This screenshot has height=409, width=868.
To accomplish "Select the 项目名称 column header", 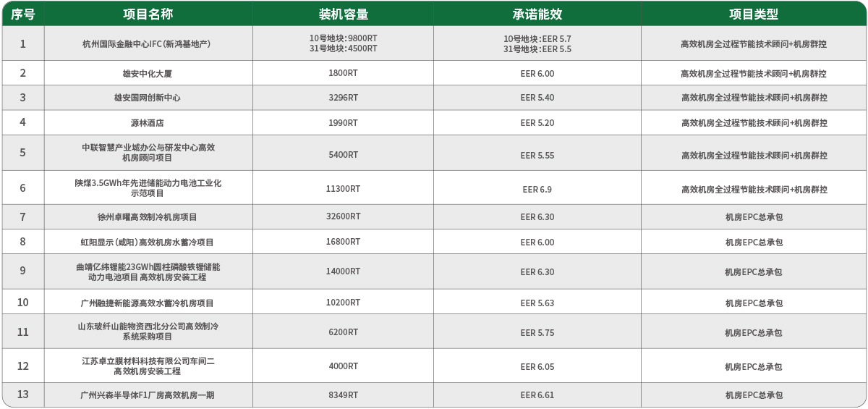I will click(148, 14).
